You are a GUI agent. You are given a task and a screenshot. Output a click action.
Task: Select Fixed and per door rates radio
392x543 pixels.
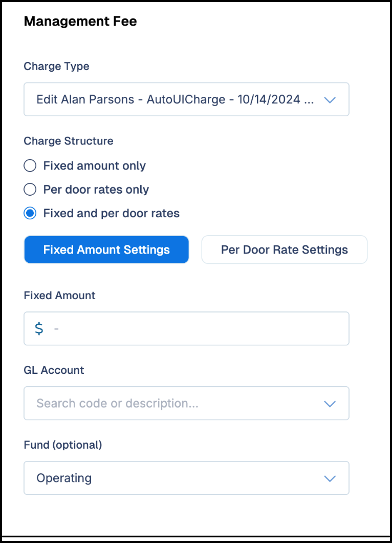coord(30,213)
